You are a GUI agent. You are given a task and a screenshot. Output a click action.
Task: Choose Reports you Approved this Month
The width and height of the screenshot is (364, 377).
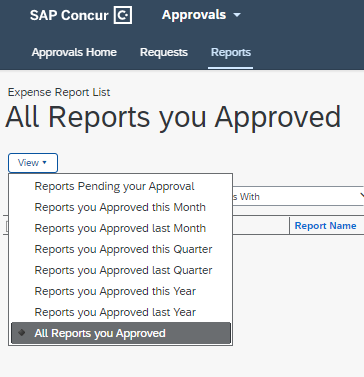coord(120,207)
